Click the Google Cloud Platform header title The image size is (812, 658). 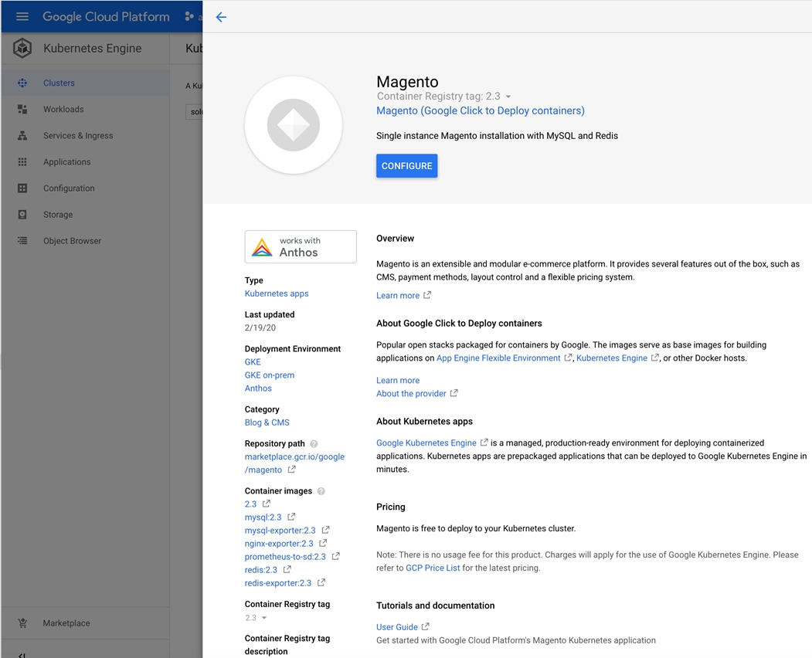click(x=106, y=16)
